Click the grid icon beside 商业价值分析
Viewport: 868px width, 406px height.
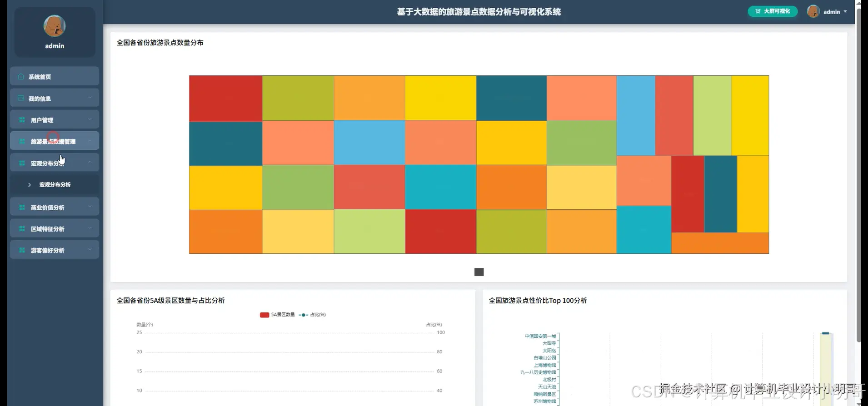click(x=22, y=207)
